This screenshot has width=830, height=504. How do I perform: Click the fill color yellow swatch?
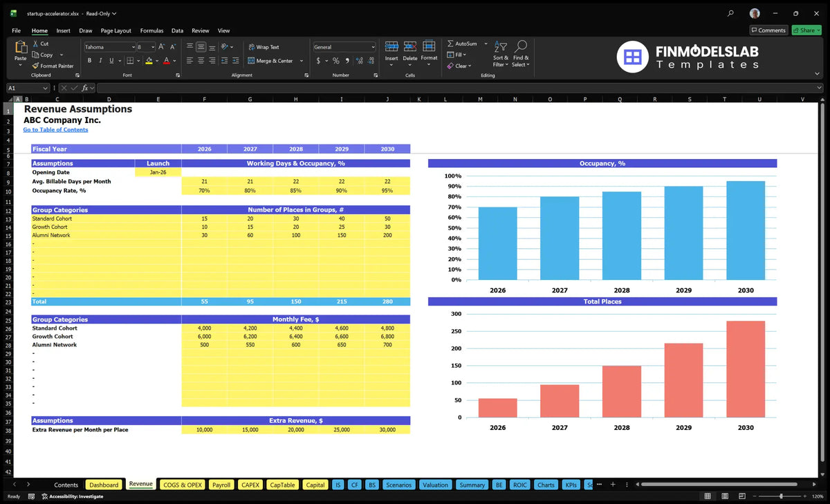pyautogui.click(x=149, y=61)
